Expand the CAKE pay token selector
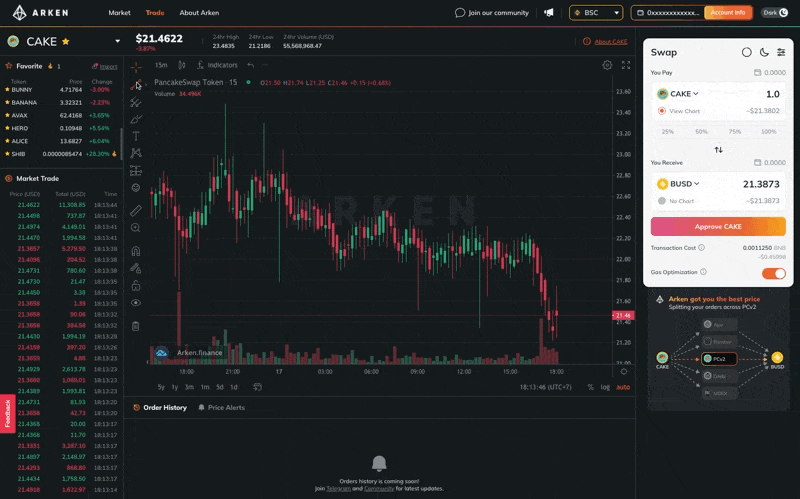 click(x=678, y=94)
